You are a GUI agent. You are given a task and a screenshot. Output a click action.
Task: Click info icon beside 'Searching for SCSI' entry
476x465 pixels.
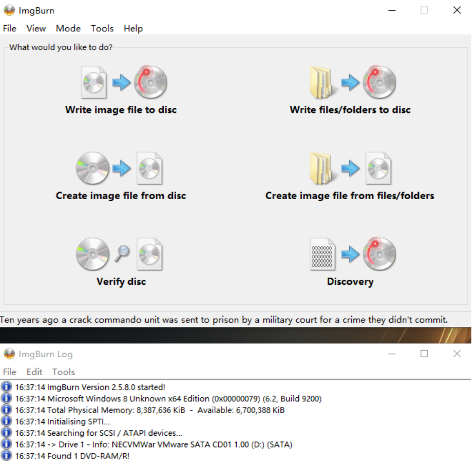[x=6, y=433]
